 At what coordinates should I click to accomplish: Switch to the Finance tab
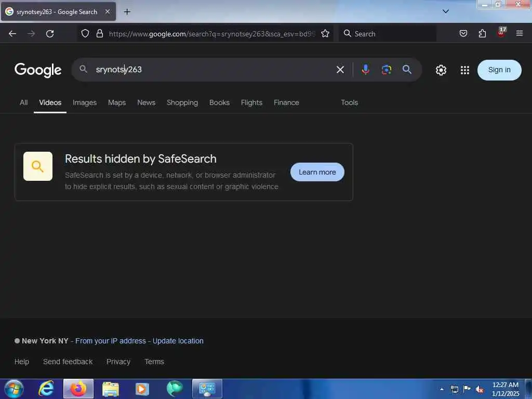[286, 102]
